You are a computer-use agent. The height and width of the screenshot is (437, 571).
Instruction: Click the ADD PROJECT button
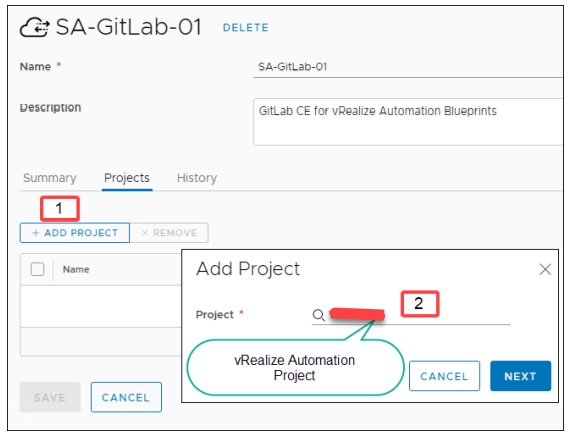click(75, 233)
